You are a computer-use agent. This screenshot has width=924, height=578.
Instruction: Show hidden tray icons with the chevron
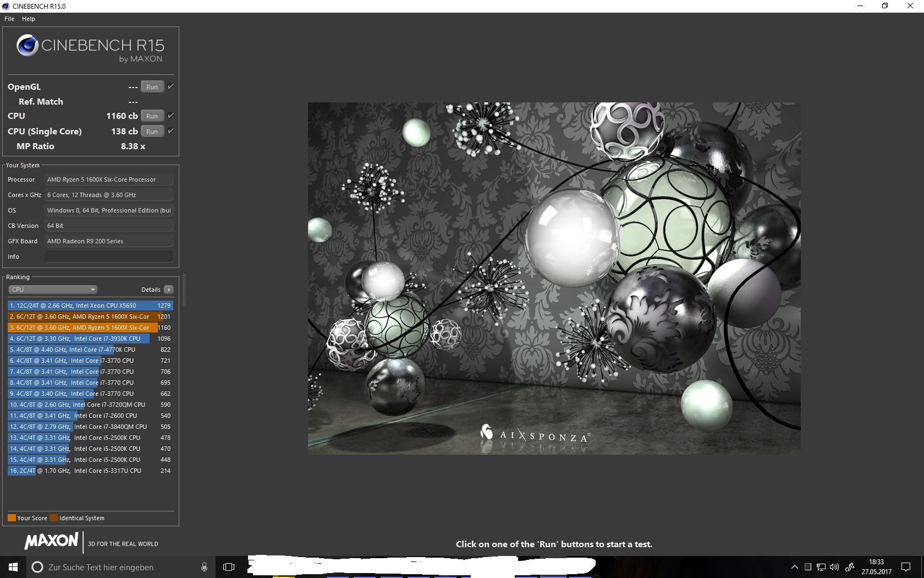pos(794,567)
